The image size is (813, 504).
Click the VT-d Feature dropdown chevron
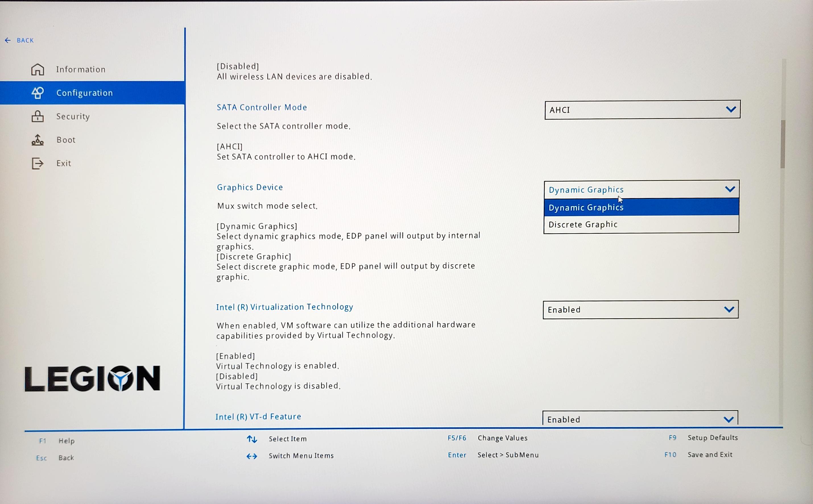[x=728, y=419]
